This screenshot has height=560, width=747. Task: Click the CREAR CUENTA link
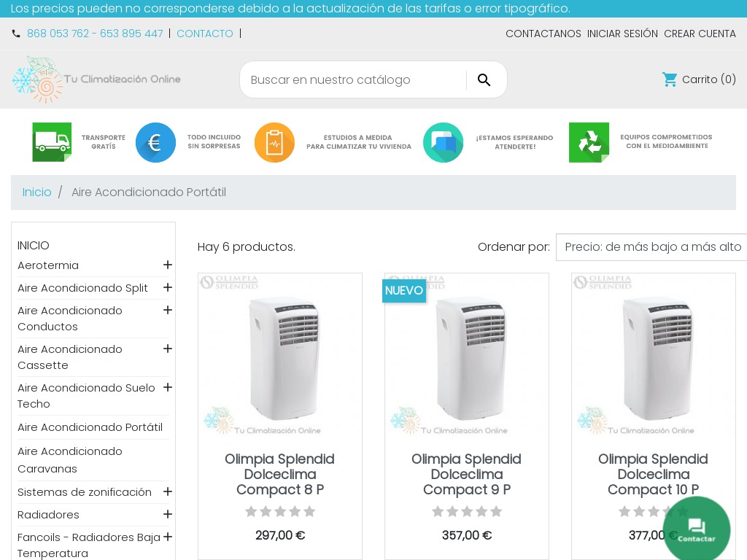click(x=700, y=34)
